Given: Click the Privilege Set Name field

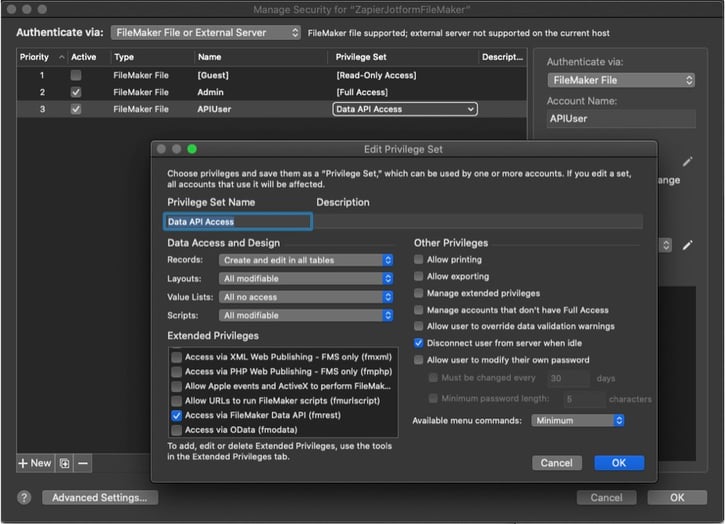Looking at the screenshot, I should pyautogui.click(x=238, y=222).
